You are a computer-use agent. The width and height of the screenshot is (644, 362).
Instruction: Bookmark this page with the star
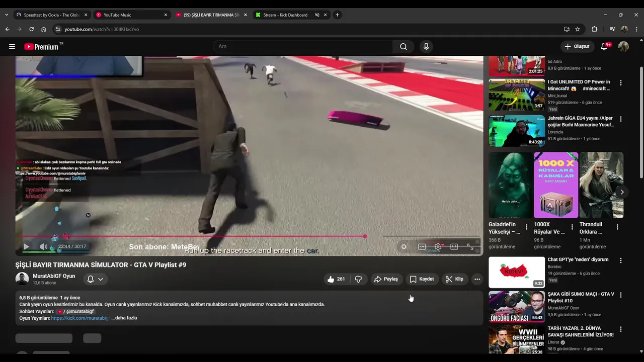578,29
